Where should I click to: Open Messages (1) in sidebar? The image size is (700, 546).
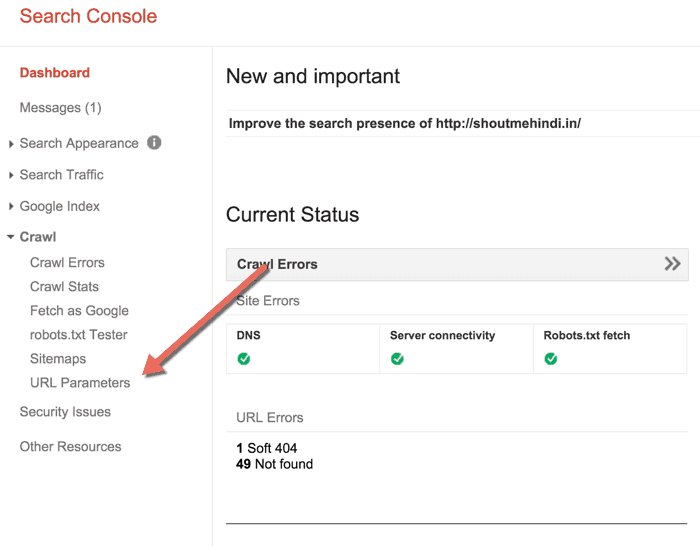61,108
